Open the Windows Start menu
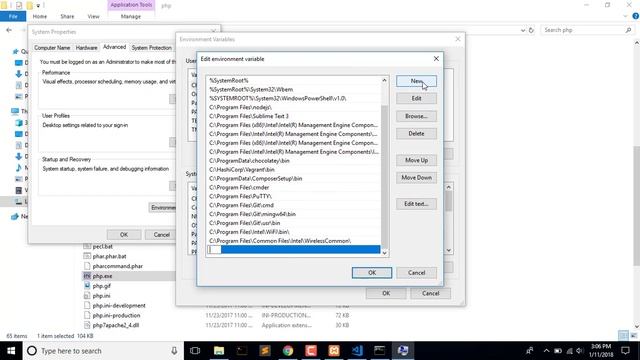640x360 pixels. point(11,351)
